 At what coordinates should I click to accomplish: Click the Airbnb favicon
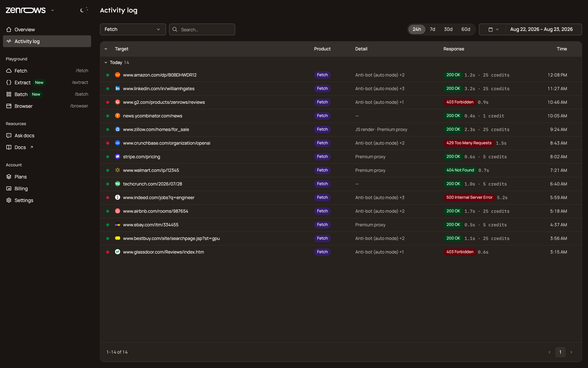tap(118, 211)
